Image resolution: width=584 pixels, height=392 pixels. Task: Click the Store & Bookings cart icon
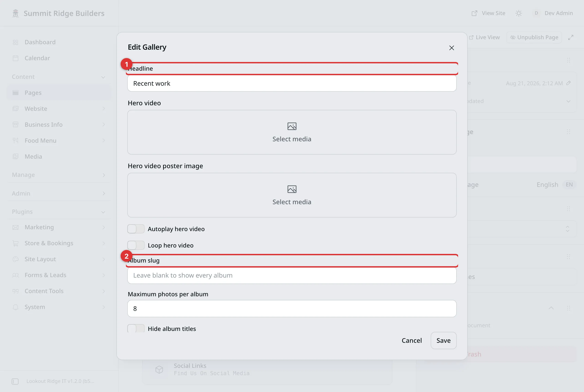point(16,243)
